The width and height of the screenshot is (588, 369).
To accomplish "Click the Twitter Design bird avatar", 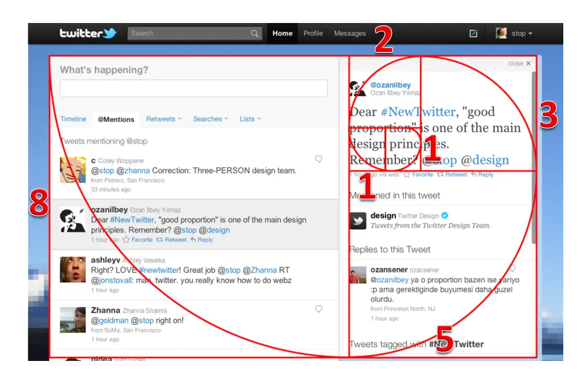I will coord(358,221).
